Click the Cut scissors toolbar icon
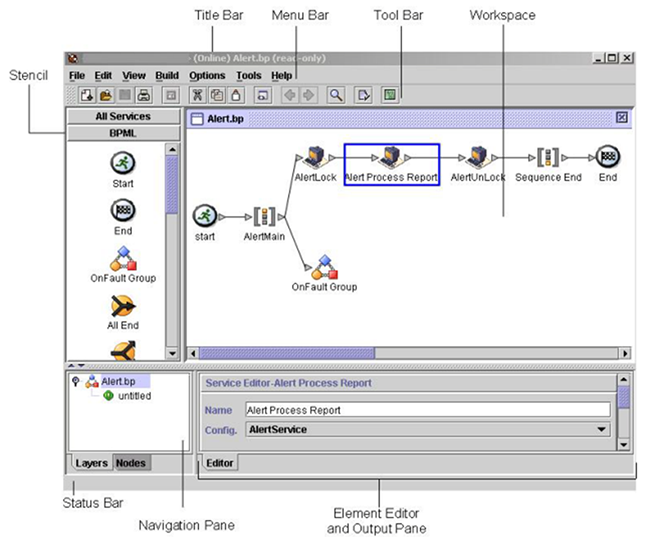The image size is (650, 544). tap(197, 96)
